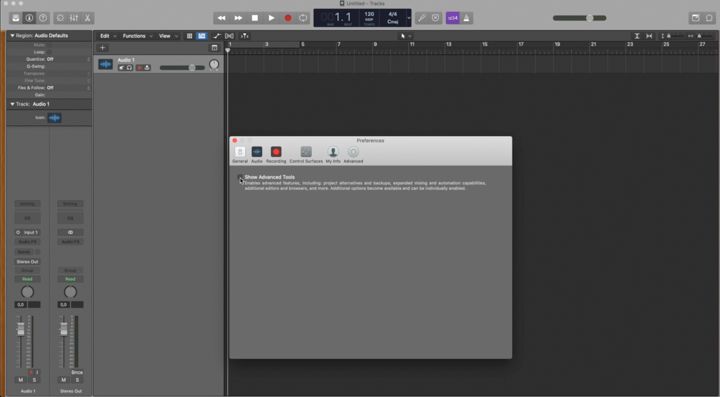720x397 pixels.
Task: Open Control Surfaces tab in Preferences
Action: [306, 155]
